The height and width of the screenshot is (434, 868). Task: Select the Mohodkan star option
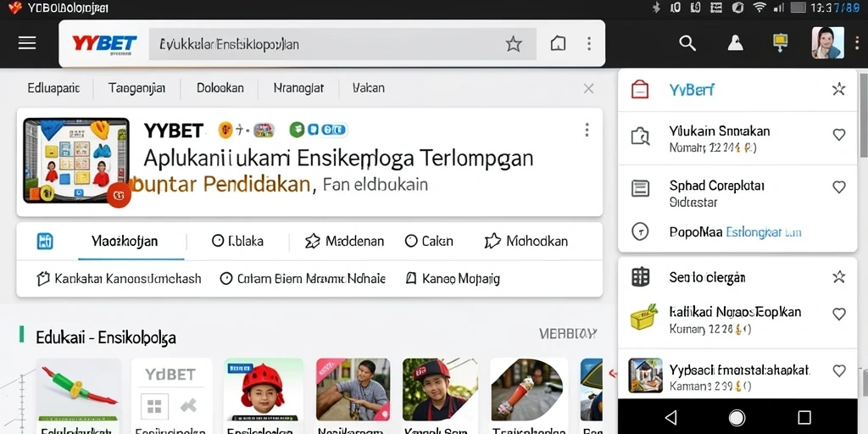(526, 242)
